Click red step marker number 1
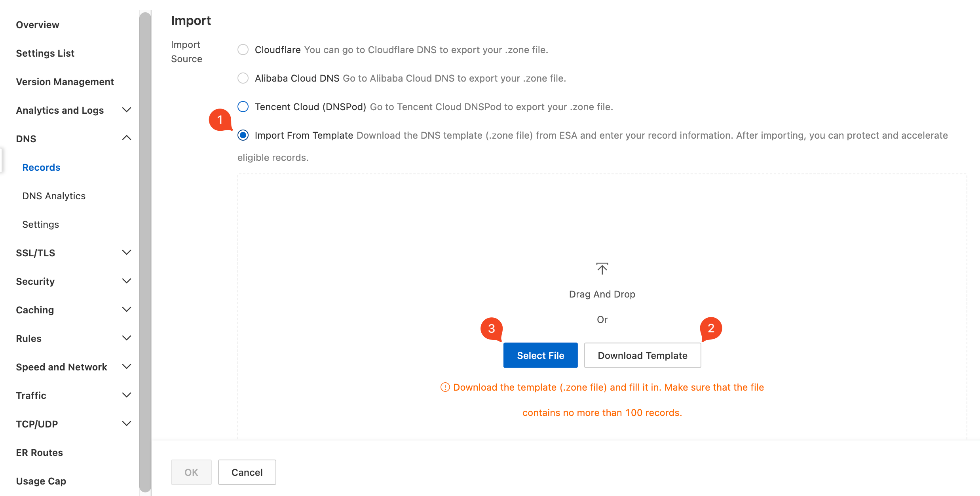 pyautogui.click(x=220, y=120)
